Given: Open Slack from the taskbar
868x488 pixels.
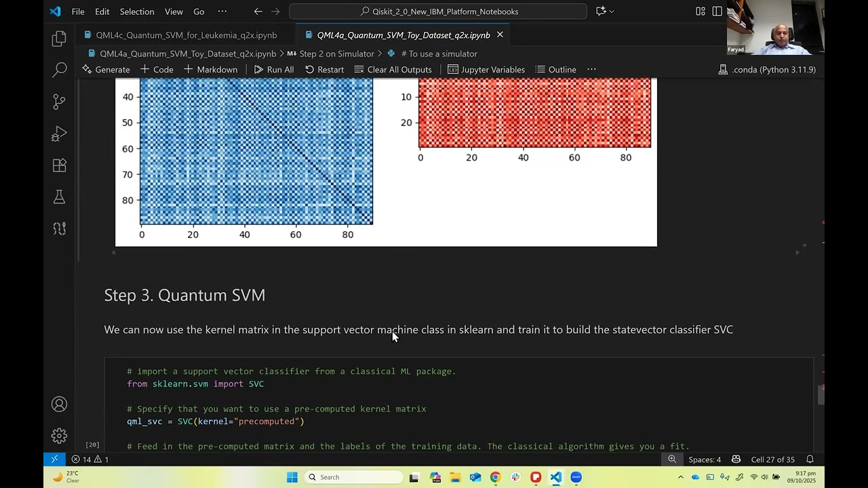Looking at the screenshot, I should [515, 477].
